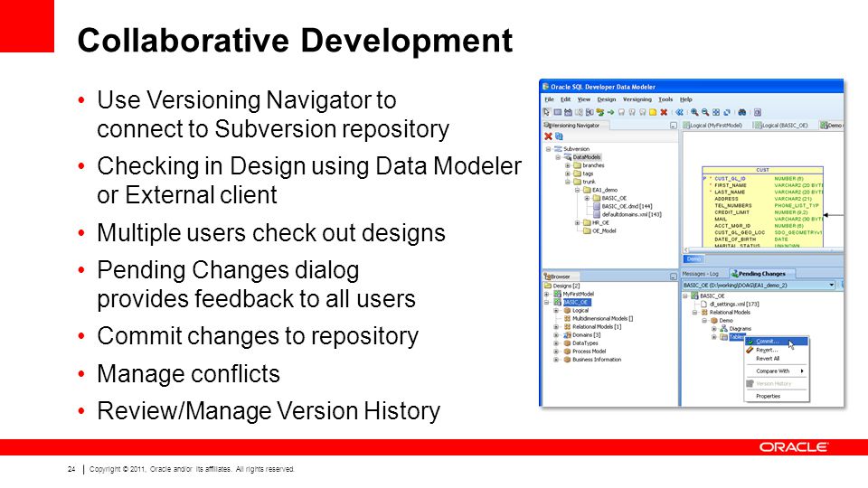Open the View menu

[x=584, y=99]
